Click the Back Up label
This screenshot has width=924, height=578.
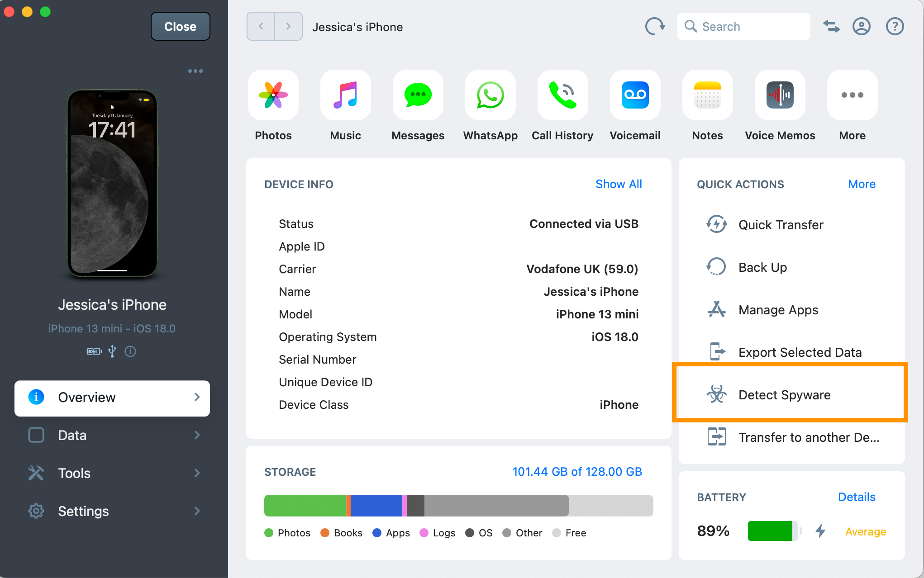(x=763, y=267)
